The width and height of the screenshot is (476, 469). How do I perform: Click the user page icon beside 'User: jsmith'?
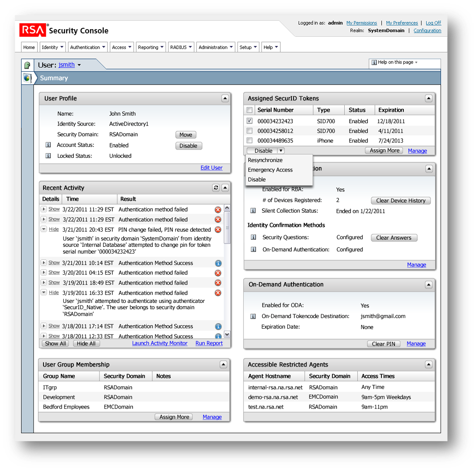(27, 65)
